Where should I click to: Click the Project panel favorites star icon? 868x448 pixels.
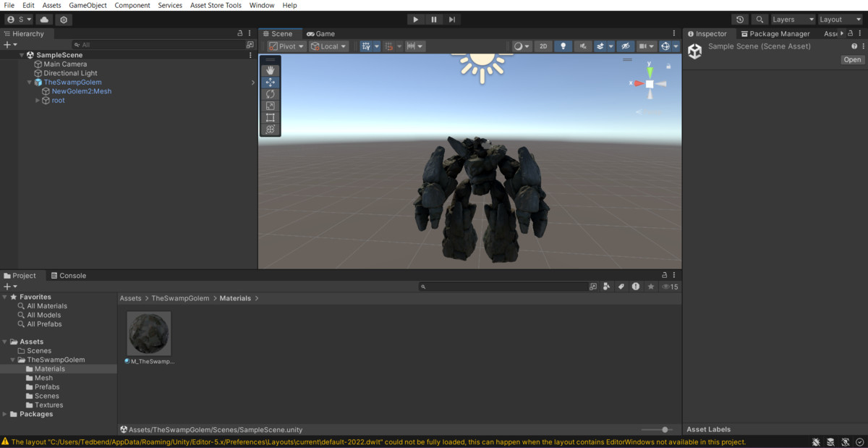click(x=651, y=287)
